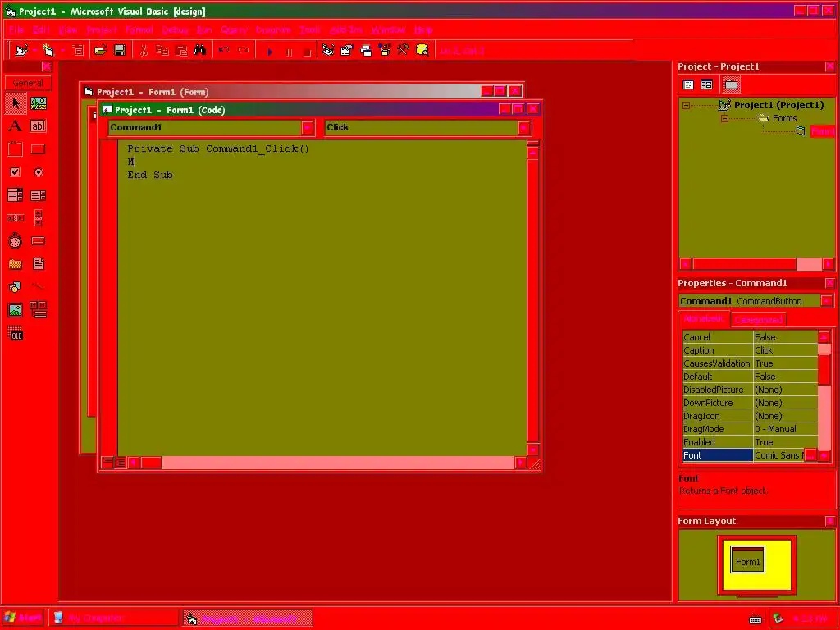Open the File menu
Viewport: 840px width, 630px height.
[x=16, y=30]
